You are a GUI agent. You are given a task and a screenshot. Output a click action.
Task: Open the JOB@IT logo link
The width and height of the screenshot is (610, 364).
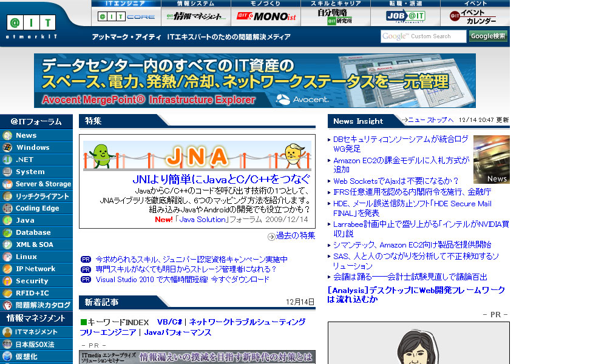[405, 16]
